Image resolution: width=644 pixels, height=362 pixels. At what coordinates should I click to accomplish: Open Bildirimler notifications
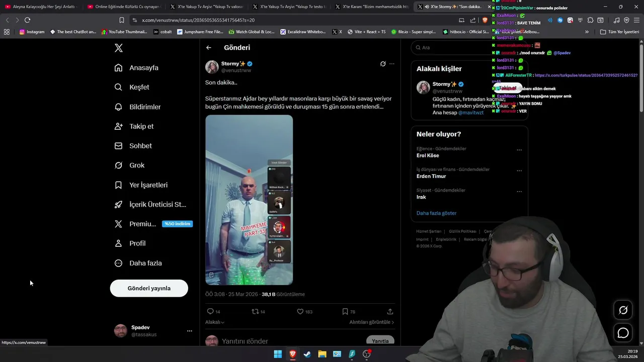[137, 107]
